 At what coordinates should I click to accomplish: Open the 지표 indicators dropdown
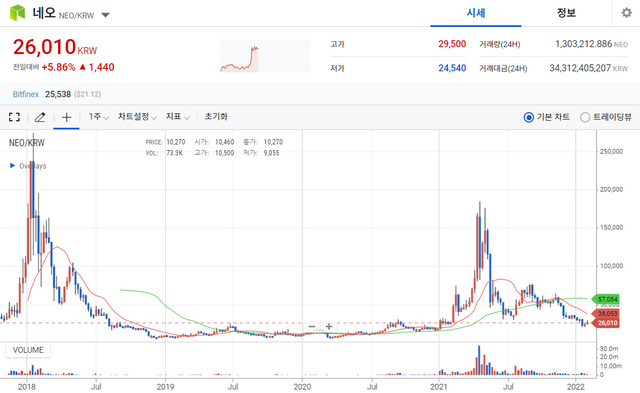(178, 117)
